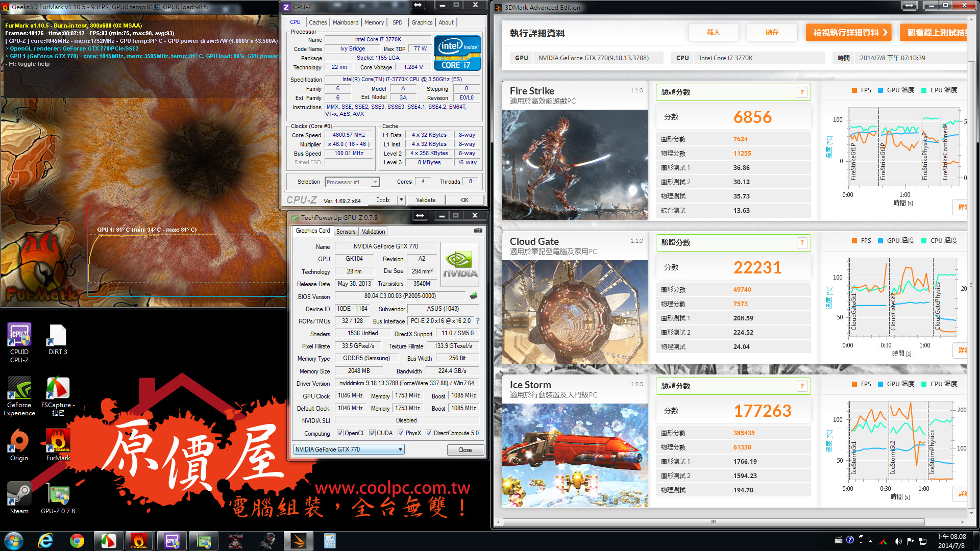Expand the CPU-Z Tools dropdown arrow
The height and width of the screenshot is (551, 980).
(401, 200)
